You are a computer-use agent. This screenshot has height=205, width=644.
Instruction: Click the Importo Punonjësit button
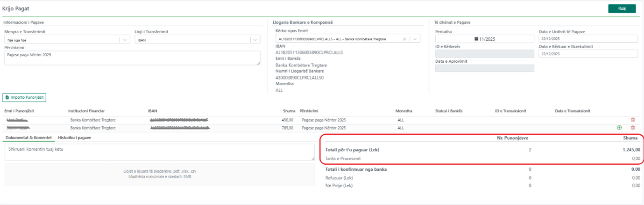pyautogui.click(x=24, y=97)
